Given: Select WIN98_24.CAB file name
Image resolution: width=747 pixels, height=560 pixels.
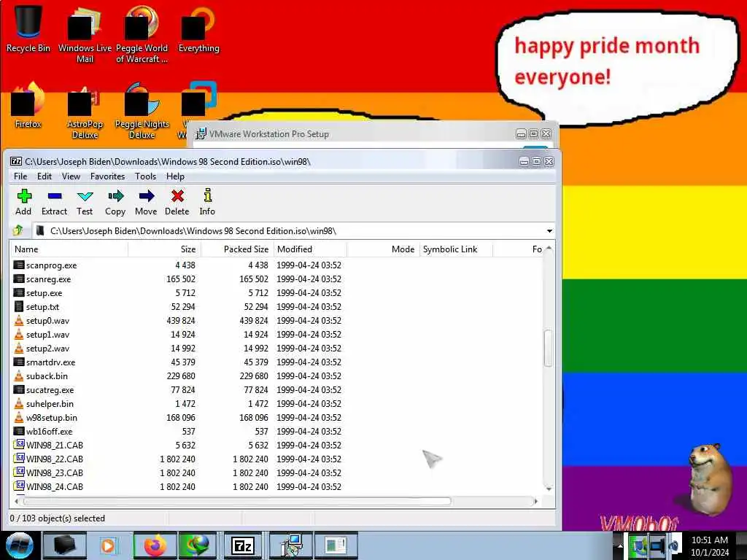Looking at the screenshot, I should pos(54,486).
